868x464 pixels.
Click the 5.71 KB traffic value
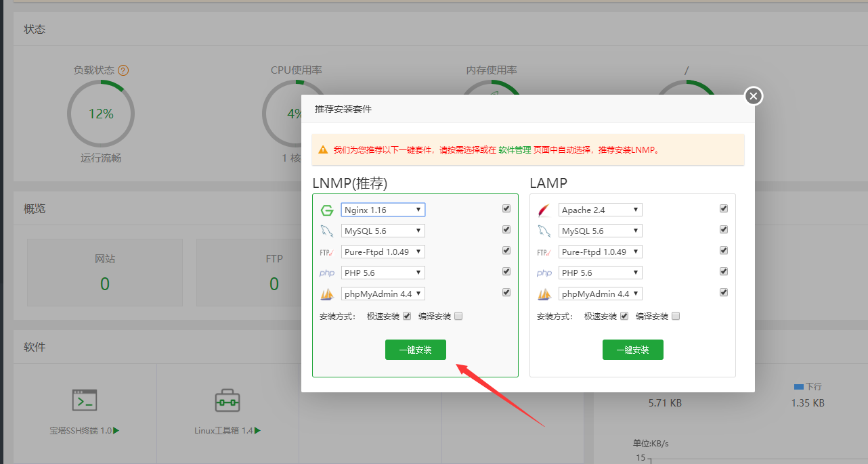coord(665,403)
